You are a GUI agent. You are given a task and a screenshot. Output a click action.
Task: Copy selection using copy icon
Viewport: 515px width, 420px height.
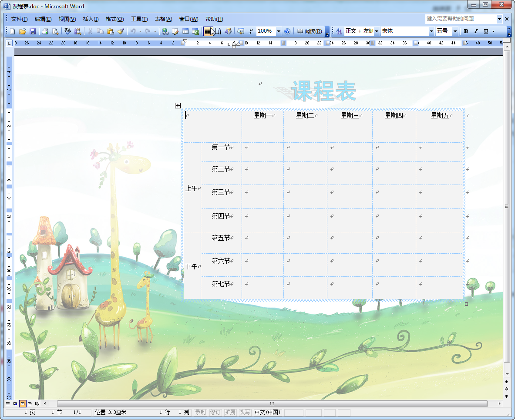tap(101, 31)
